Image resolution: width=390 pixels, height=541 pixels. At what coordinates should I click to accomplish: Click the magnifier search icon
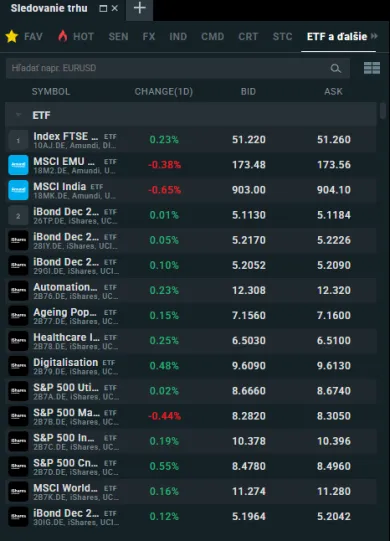click(x=335, y=68)
